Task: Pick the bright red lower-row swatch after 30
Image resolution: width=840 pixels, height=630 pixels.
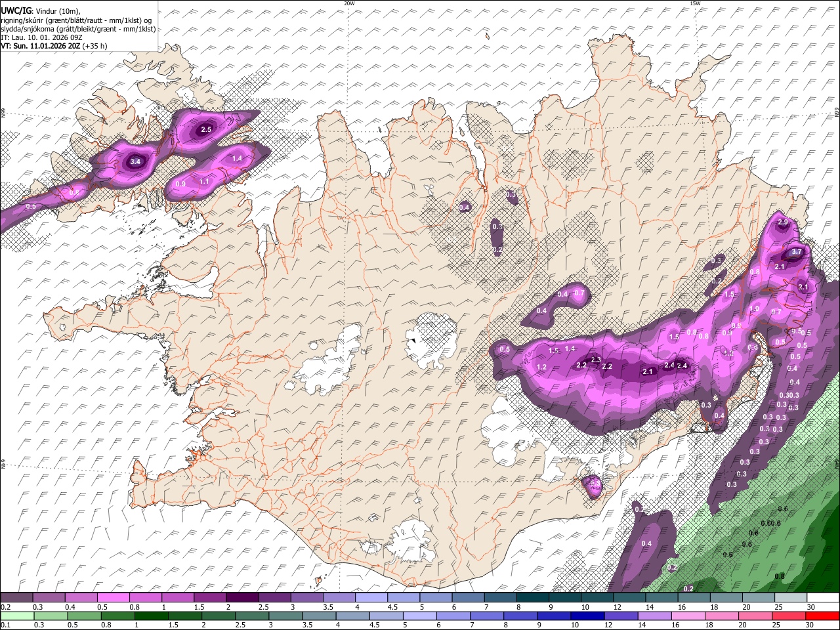Action: tap(823, 616)
